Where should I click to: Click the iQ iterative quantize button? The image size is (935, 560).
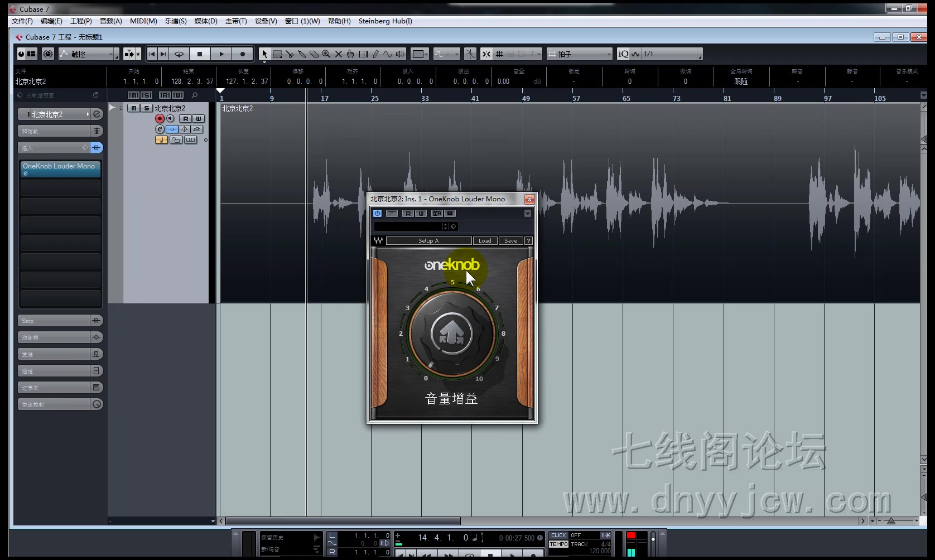623,54
